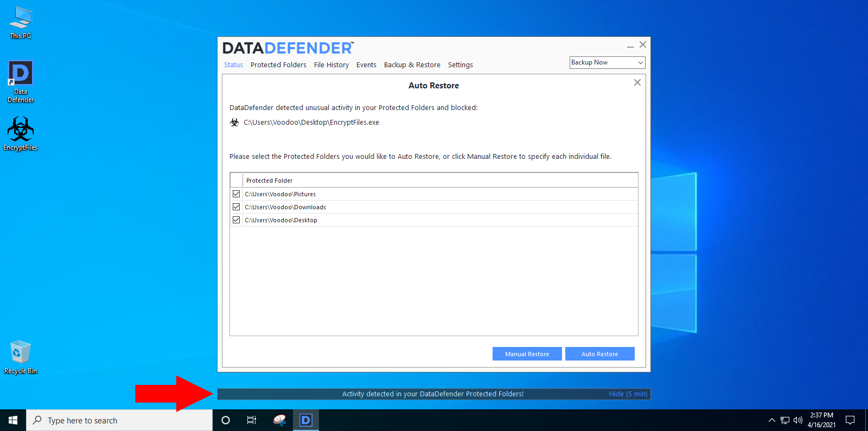Click the DATADEFENDER logo
Screen dimensions: 868x431
(288, 48)
